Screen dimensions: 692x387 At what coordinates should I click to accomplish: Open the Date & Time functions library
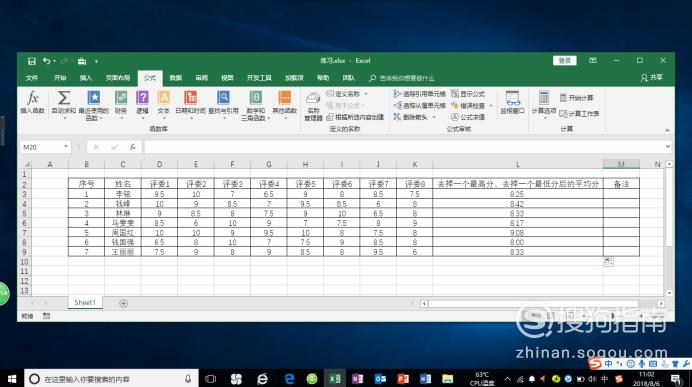pos(191,102)
